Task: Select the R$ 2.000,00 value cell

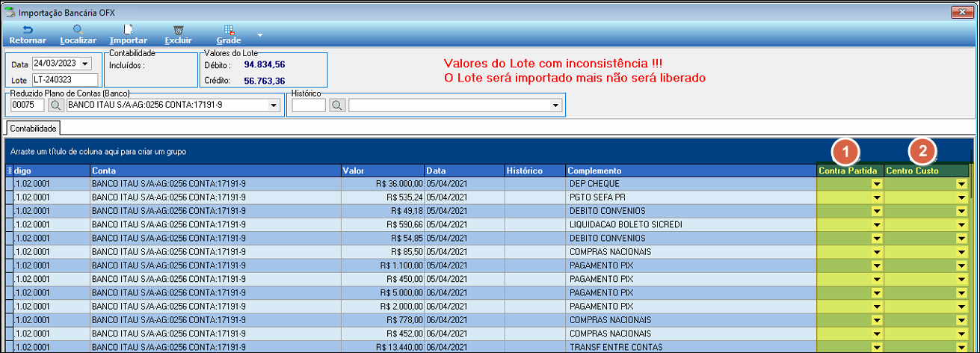Action: click(x=382, y=306)
